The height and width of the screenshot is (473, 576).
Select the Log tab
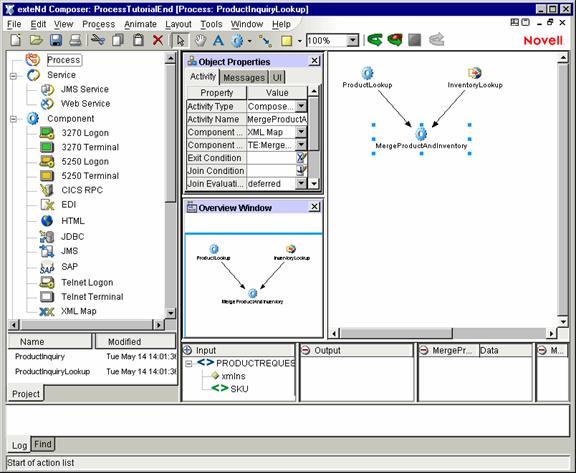tap(19, 445)
